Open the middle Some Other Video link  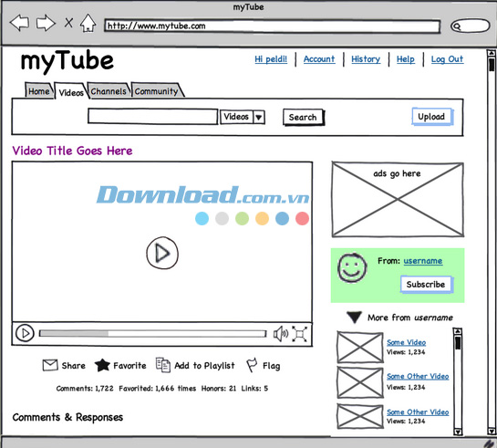click(x=418, y=376)
